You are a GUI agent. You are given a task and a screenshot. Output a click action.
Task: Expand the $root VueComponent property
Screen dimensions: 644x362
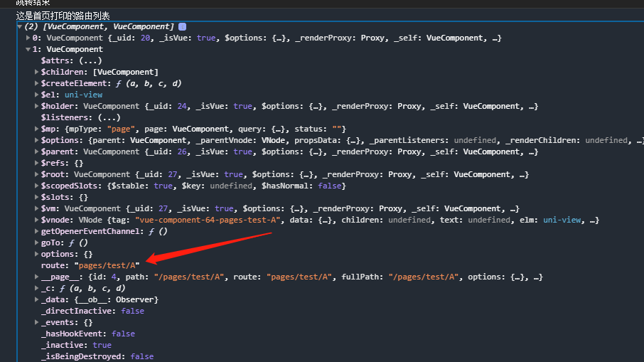click(x=36, y=174)
